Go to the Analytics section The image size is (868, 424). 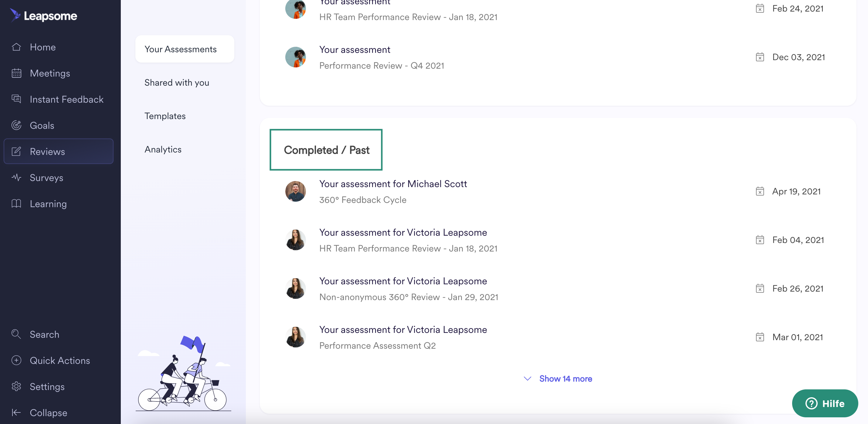[163, 149]
